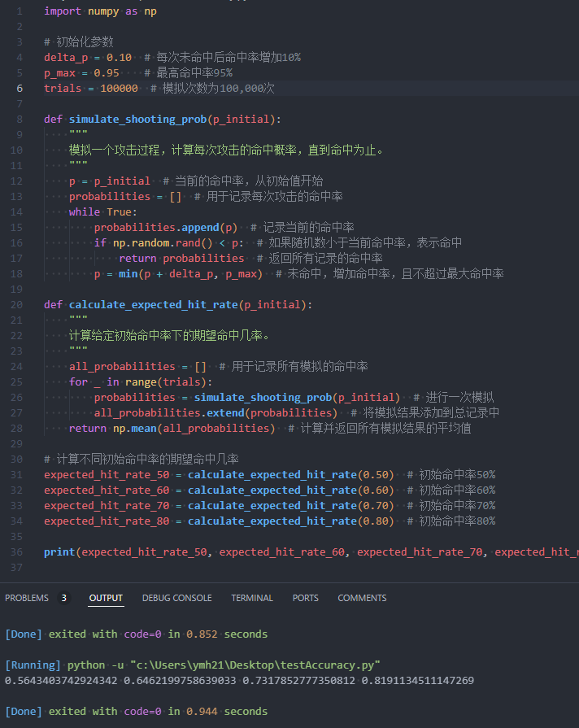This screenshot has width=579, height=728.
Task: Switch to the TERMINAL tab
Action: 252,598
